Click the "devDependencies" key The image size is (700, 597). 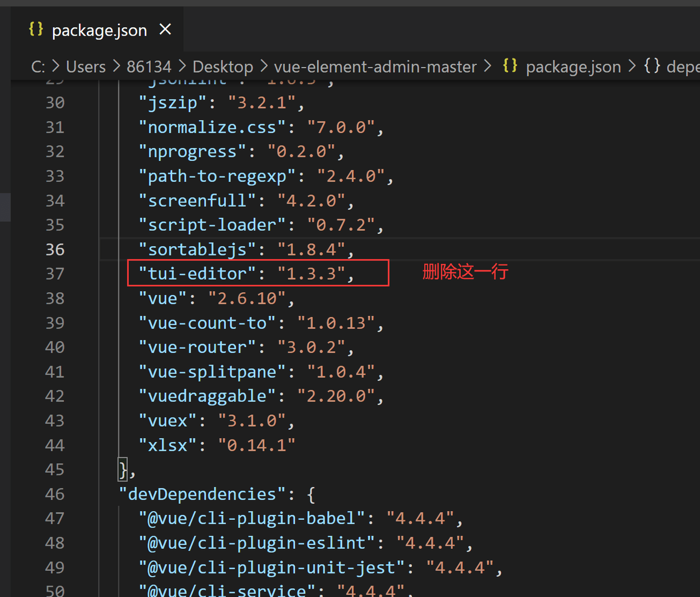tap(203, 494)
